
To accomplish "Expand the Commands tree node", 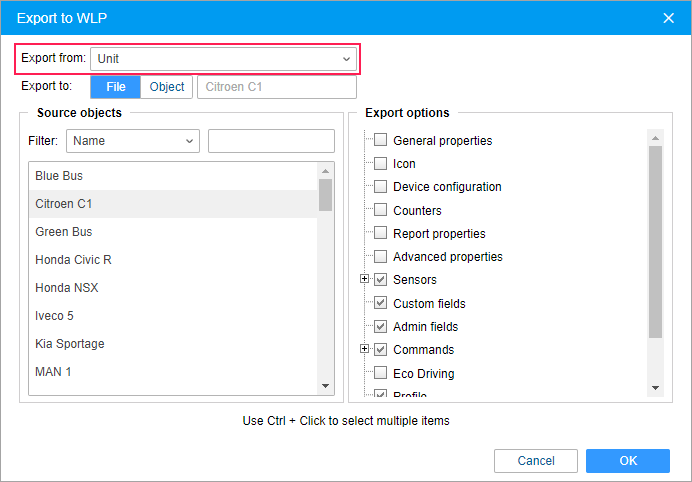I will 364,349.
